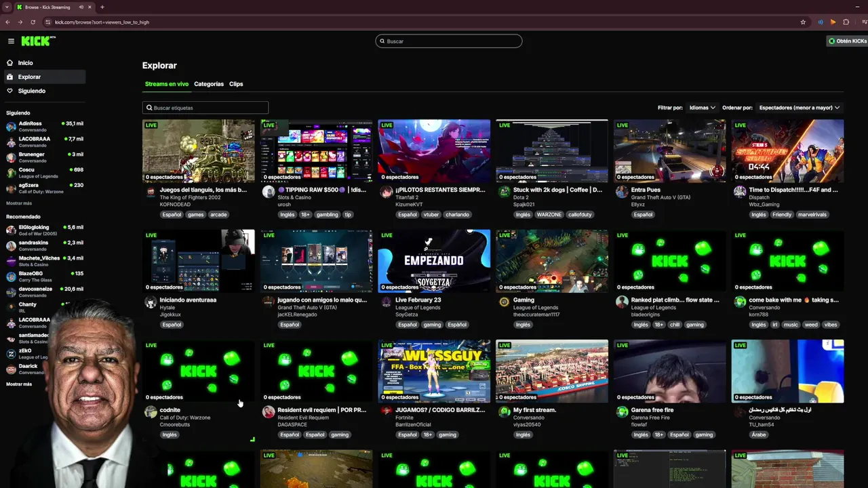Go forward in the browser
This screenshot has width=868, height=488.
(20, 22)
